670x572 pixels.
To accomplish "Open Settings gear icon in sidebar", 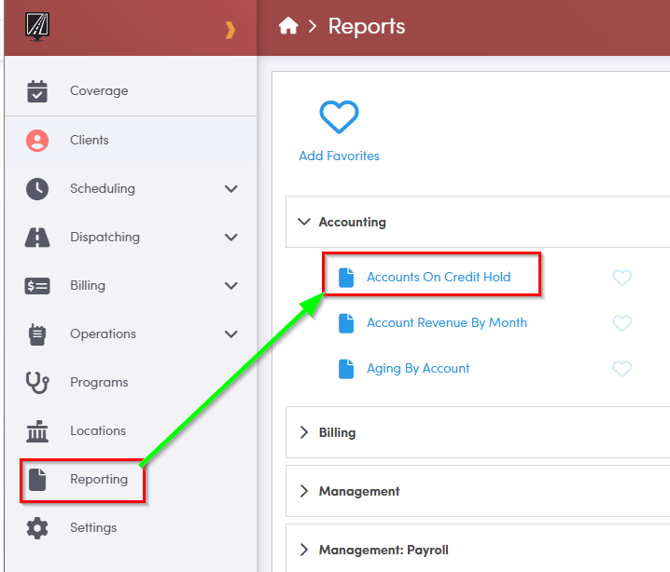I will 37,528.
